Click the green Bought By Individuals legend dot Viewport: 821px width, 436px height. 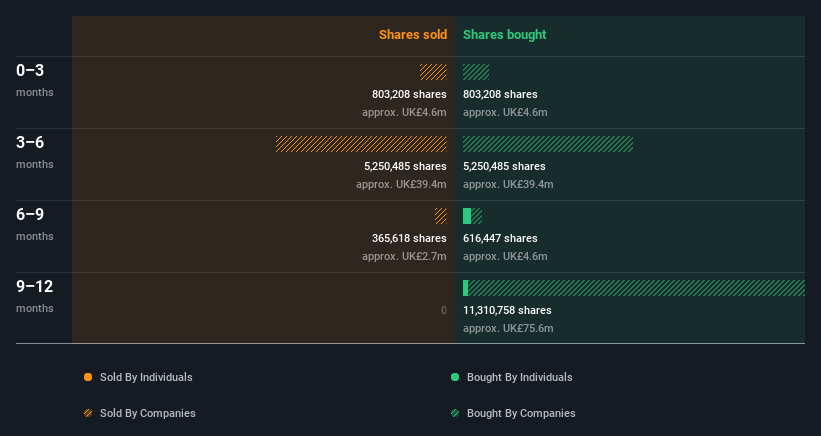[455, 377]
